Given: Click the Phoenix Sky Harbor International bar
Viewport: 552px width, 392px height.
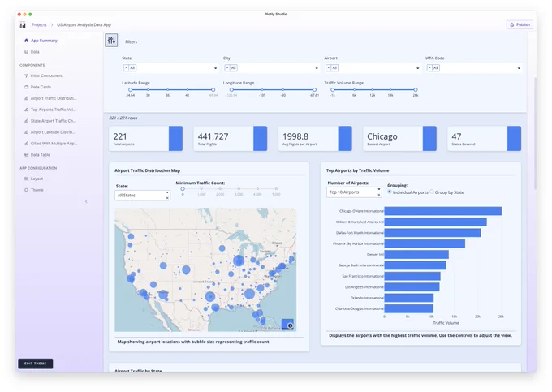Looking at the screenshot, I should click(x=425, y=243).
